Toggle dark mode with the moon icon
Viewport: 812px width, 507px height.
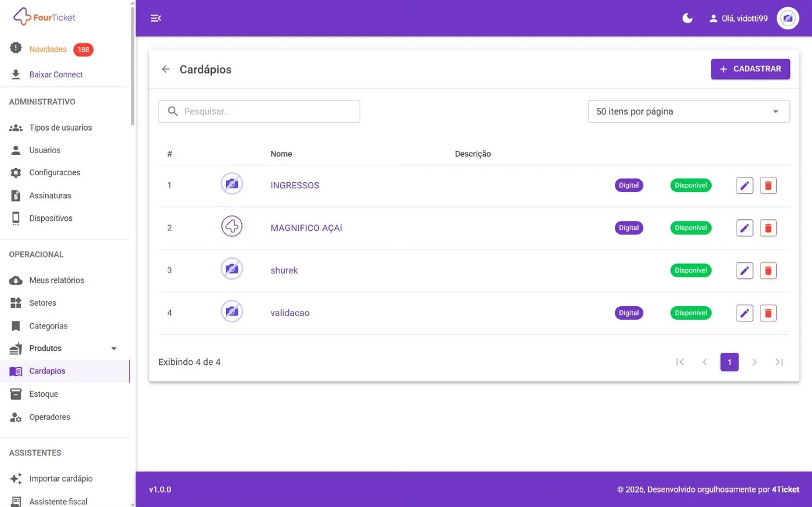pos(687,19)
